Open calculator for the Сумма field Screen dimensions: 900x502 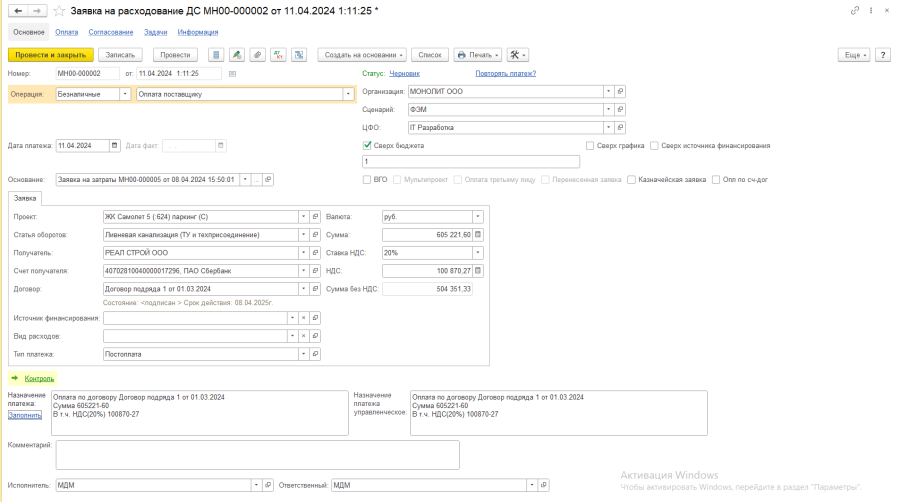pyautogui.click(x=478, y=235)
